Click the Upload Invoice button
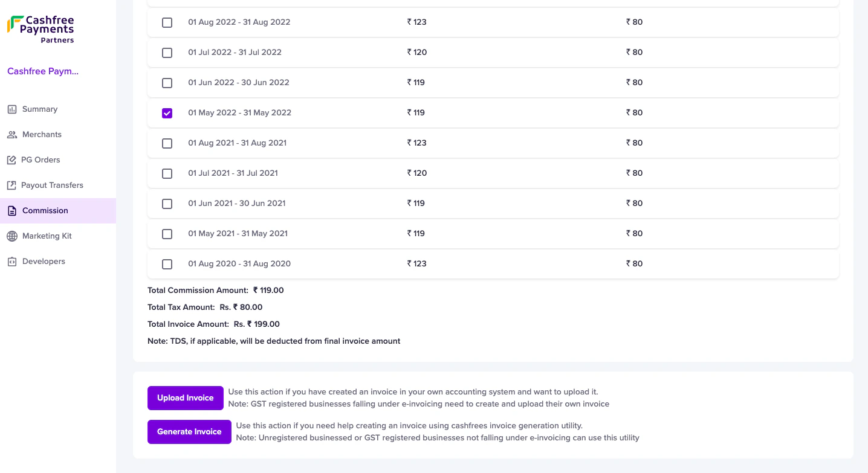The image size is (868, 473). [x=185, y=398]
